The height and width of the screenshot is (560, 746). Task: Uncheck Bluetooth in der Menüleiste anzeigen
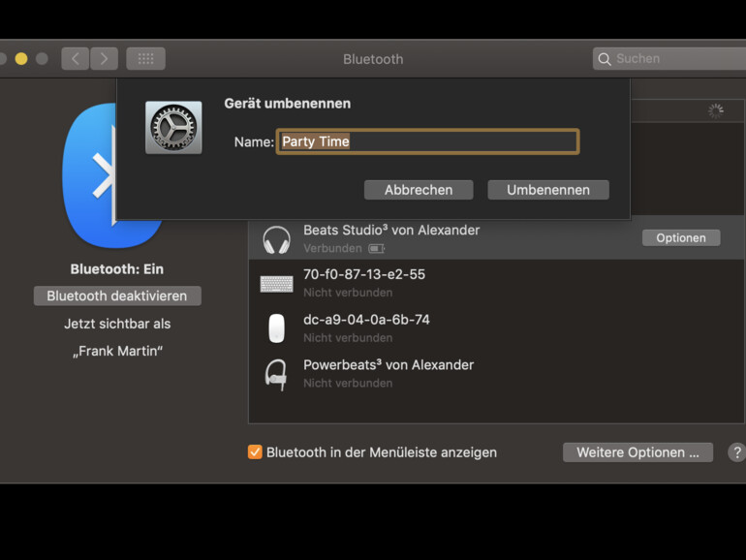coord(255,452)
